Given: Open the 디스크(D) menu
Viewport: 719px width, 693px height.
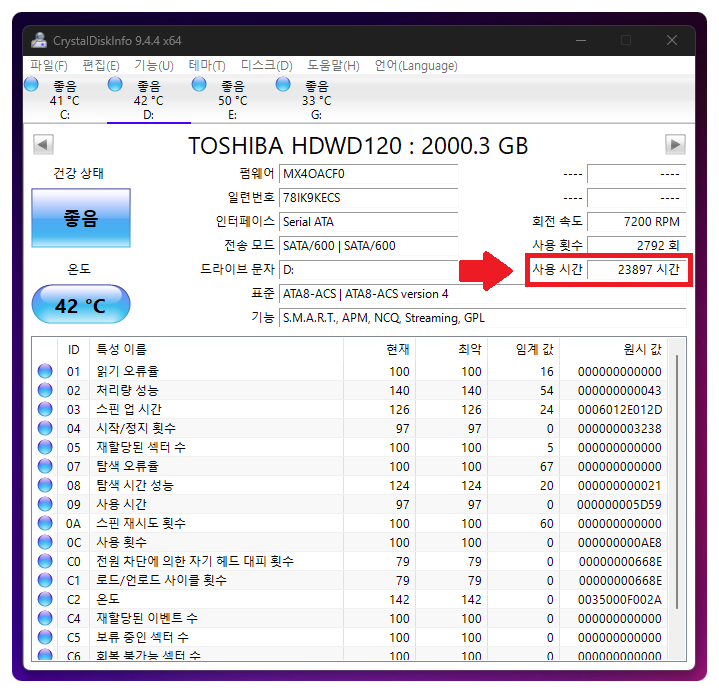Looking at the screenshot, I should (x=266, y=66).
